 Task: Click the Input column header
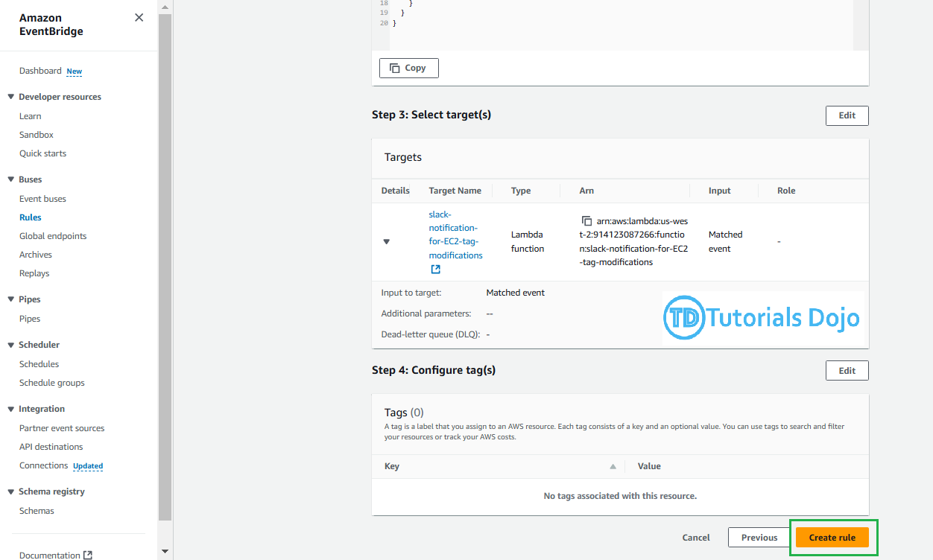720,191
